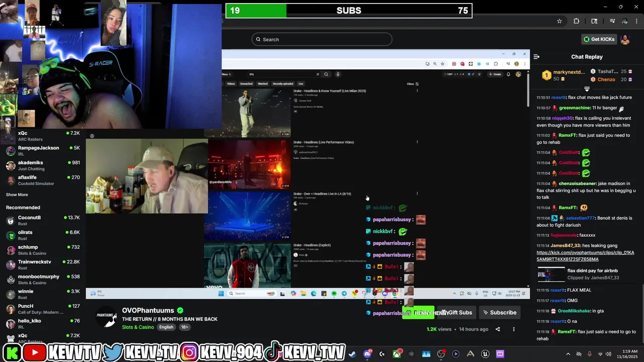Click YouTube logo in KEVVTV banner

pyautogui.click(x=35, y=353)
